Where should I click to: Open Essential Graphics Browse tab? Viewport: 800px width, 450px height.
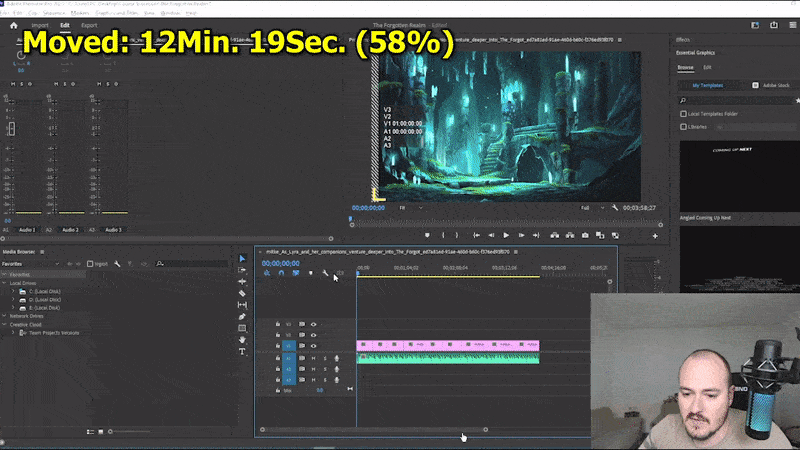[x=685, y=67]
